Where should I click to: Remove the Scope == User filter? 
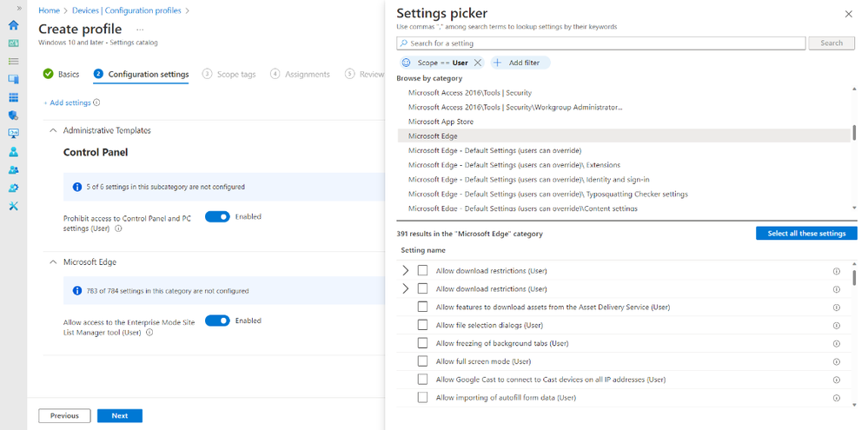478,63
